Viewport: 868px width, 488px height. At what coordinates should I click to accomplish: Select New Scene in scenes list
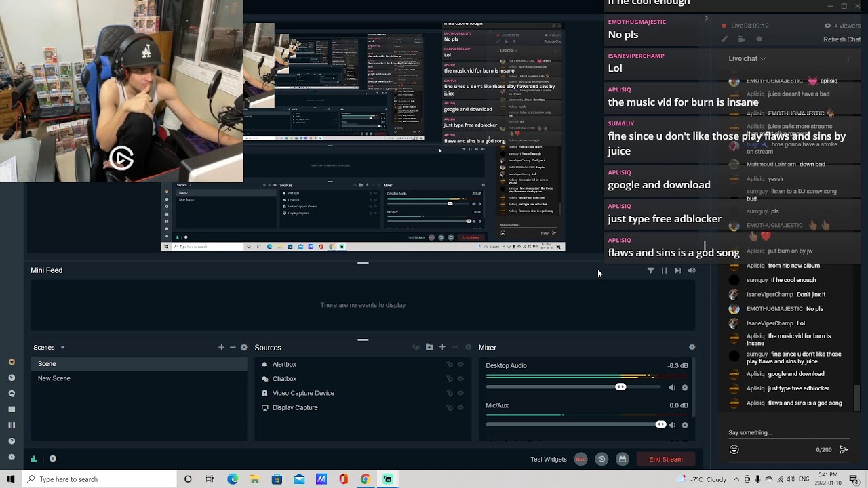(139, 378)
